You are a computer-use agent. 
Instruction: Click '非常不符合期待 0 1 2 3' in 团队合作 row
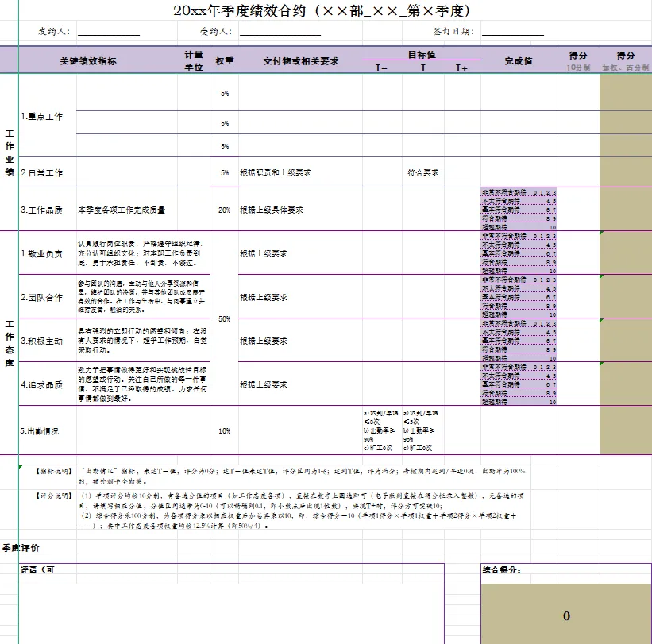point(519,280)
